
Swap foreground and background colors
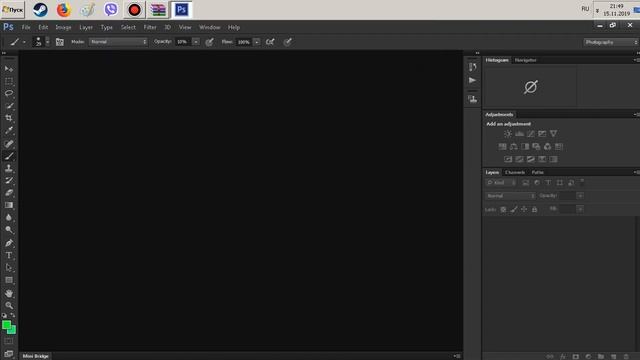13,316
